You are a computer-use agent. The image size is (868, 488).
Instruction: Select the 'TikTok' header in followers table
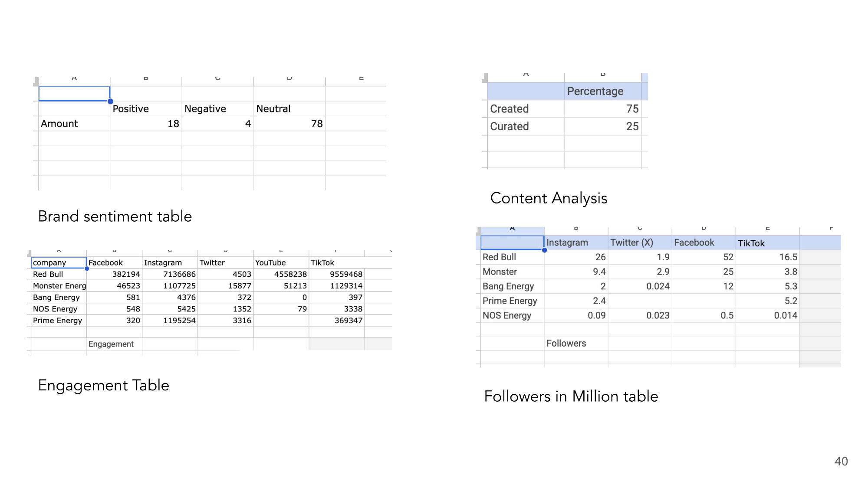(x=767, y=242)
